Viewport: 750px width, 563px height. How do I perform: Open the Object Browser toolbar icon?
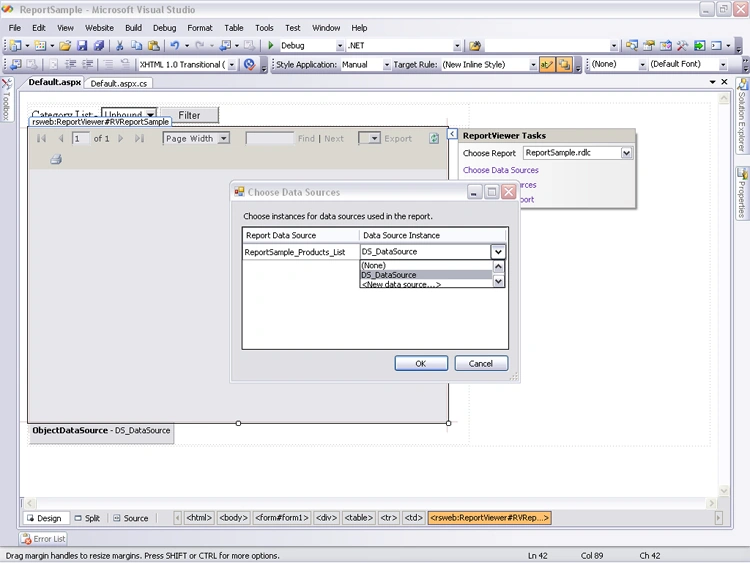tap(665, 45)
